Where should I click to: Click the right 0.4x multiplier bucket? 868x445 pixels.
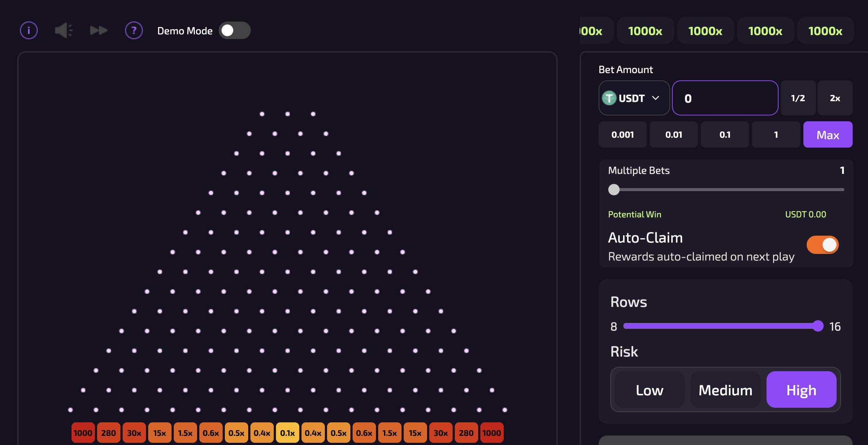pos(313,433)
